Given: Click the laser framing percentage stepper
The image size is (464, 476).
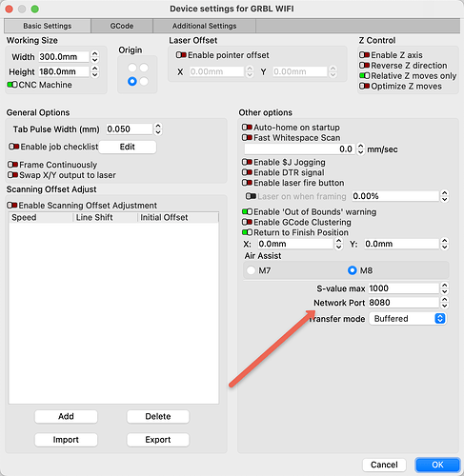Looking at the screenshot, I should 444,196.
